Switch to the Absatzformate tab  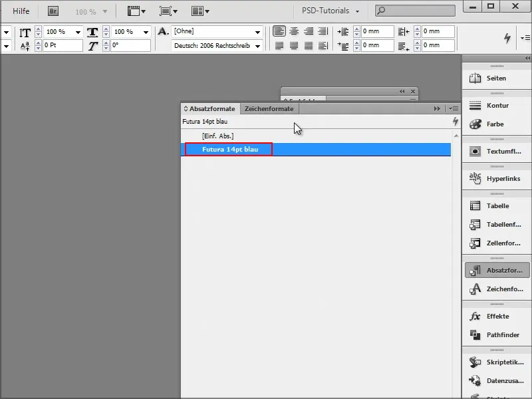(x=210, y=109)
